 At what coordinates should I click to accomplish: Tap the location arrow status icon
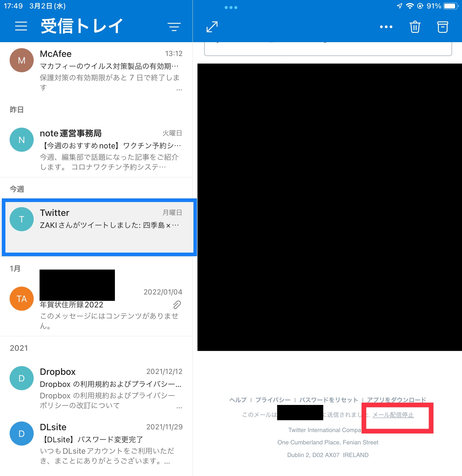[x=399, y=6]
